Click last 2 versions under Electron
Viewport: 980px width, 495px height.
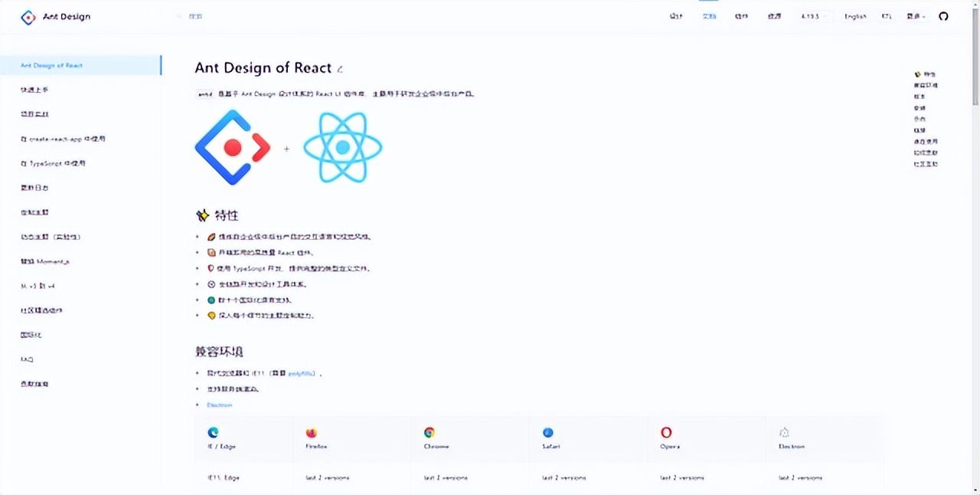pyautogui.click(x=801, y=477)
